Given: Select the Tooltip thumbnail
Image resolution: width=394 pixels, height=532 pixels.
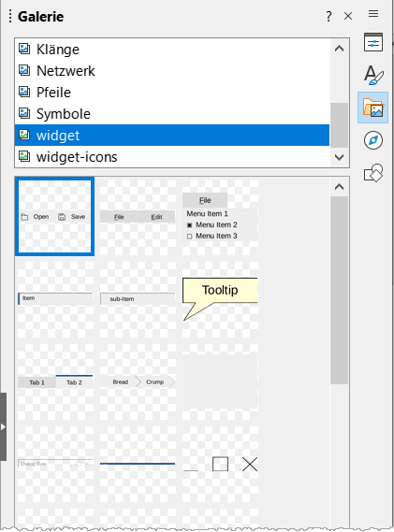Looking at the screenshot, I should (220, 299).
